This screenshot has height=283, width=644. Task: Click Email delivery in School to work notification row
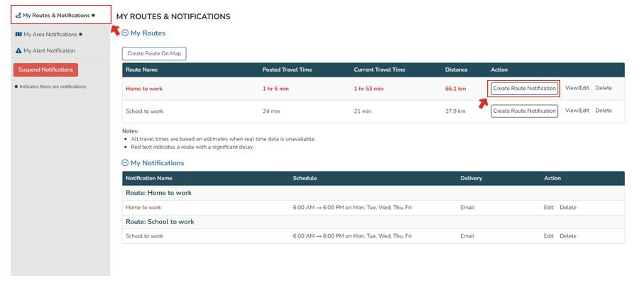(467, 236)
